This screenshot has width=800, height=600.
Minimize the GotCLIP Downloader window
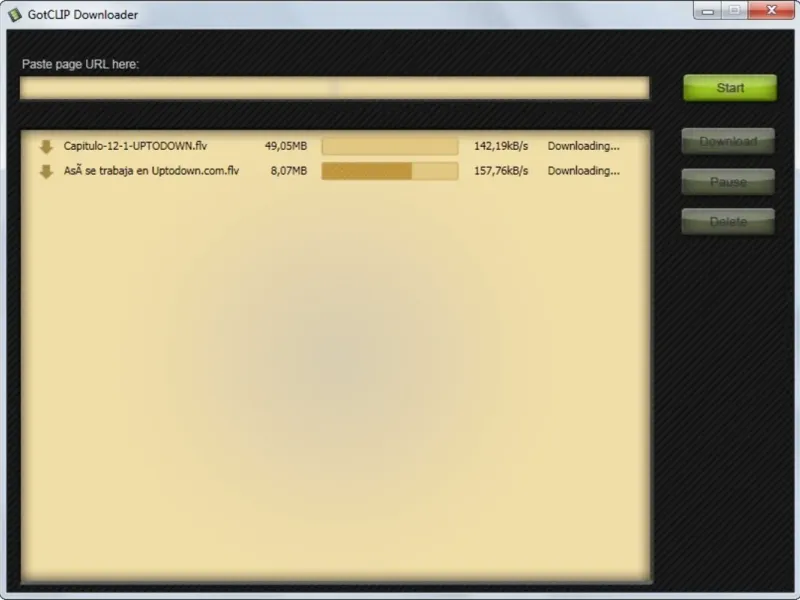(x=708, y=11)
